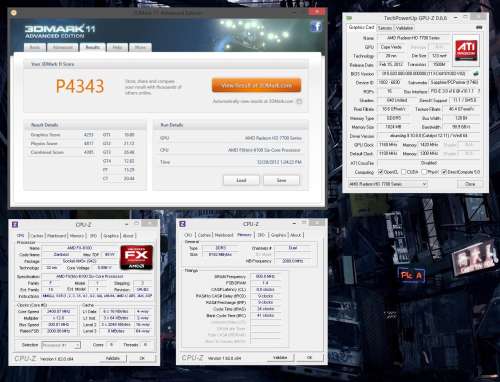Toggle the CUDA checkbox in GPU-Z
The image size is (500, 382).
(x=403, y=172)
